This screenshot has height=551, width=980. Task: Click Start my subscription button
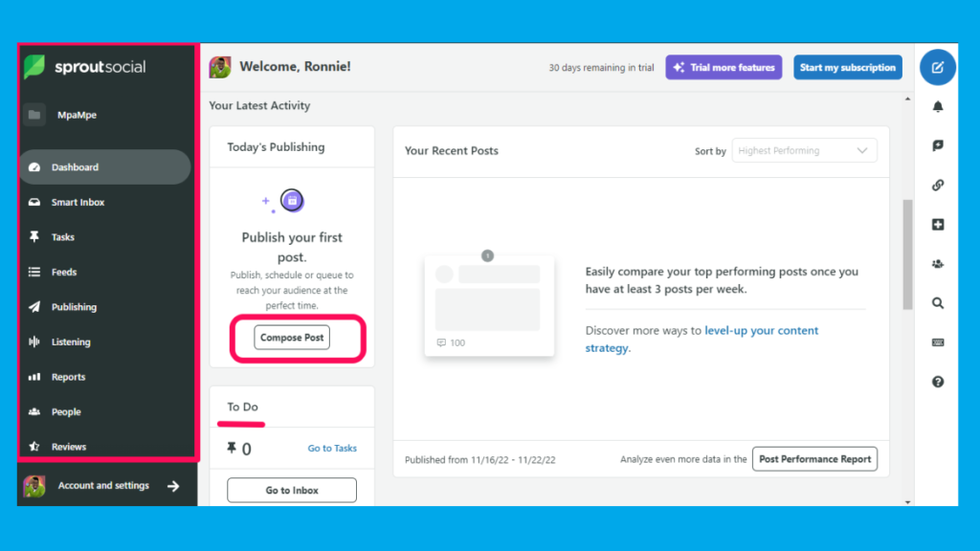pos(848,68)
